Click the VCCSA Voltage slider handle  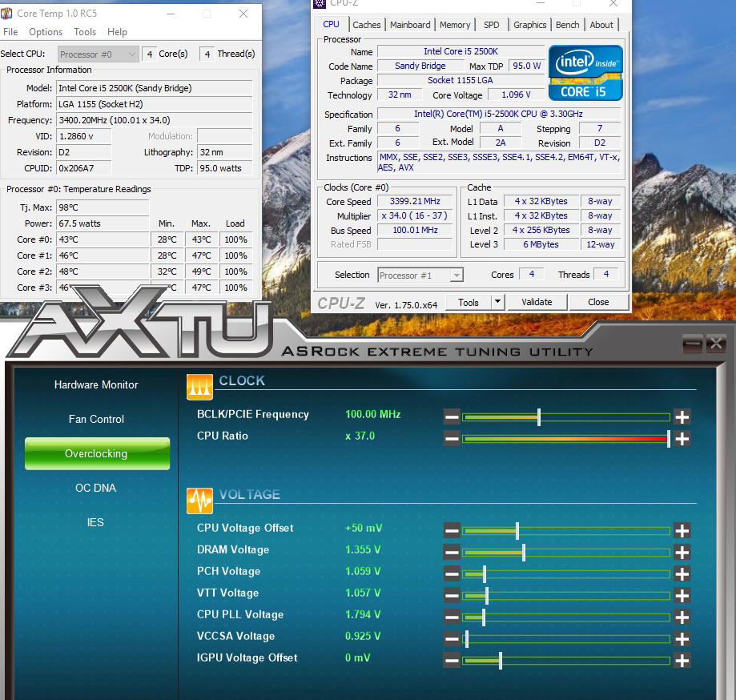point(467,639)
